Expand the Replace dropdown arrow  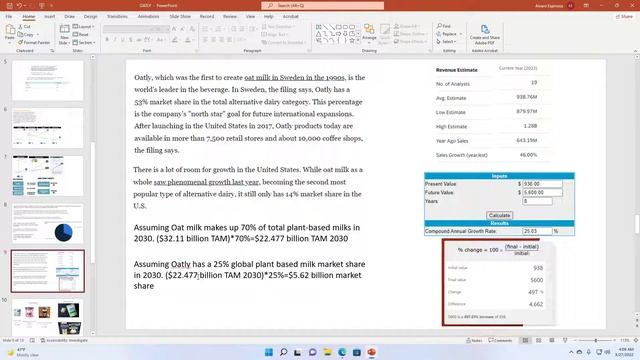tap(461, 34)
